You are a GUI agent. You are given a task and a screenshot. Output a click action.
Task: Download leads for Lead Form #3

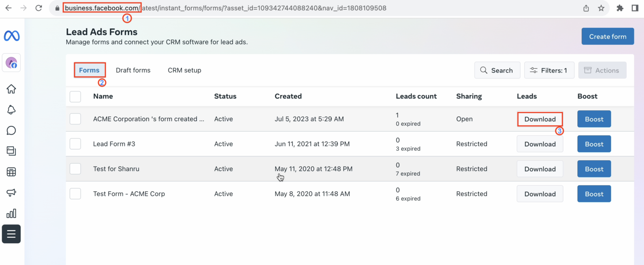[540, 144]
